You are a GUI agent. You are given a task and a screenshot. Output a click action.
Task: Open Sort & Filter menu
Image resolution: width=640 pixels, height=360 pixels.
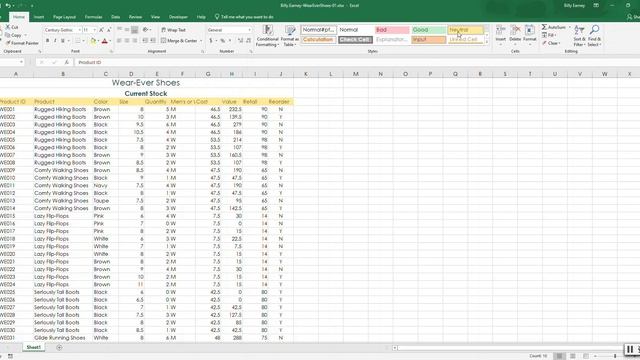pos(579,36)
